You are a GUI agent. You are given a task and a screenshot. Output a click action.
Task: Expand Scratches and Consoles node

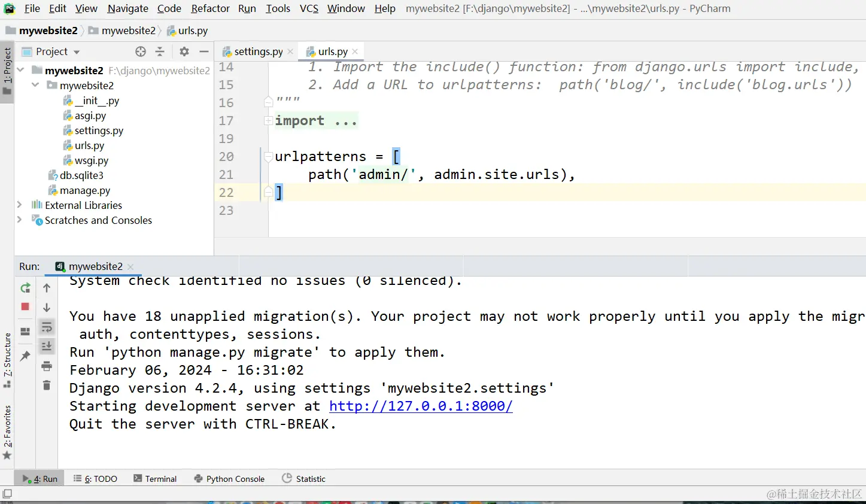(x=20, y=220)
